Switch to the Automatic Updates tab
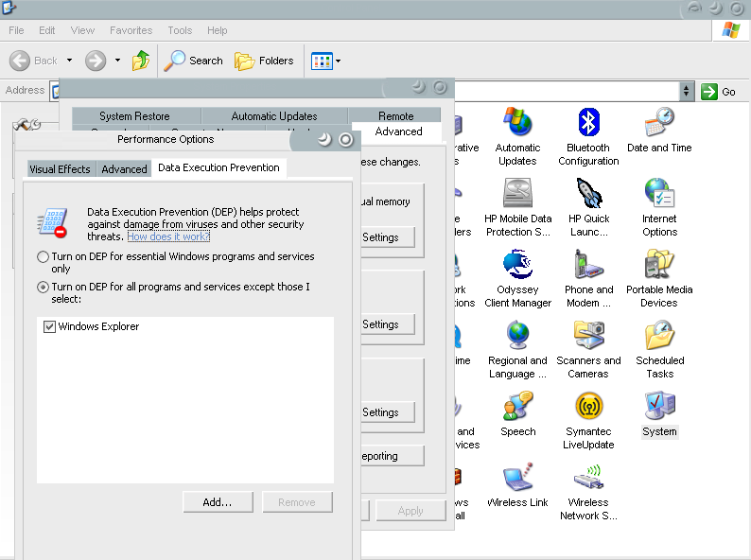This screenshot has height=560, width=751. coord(274,116)
